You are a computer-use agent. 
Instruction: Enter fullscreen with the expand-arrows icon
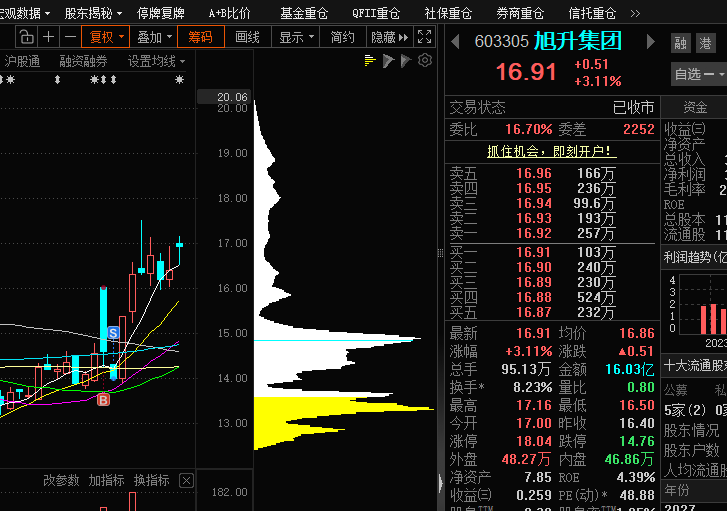[x=424, y=37]
